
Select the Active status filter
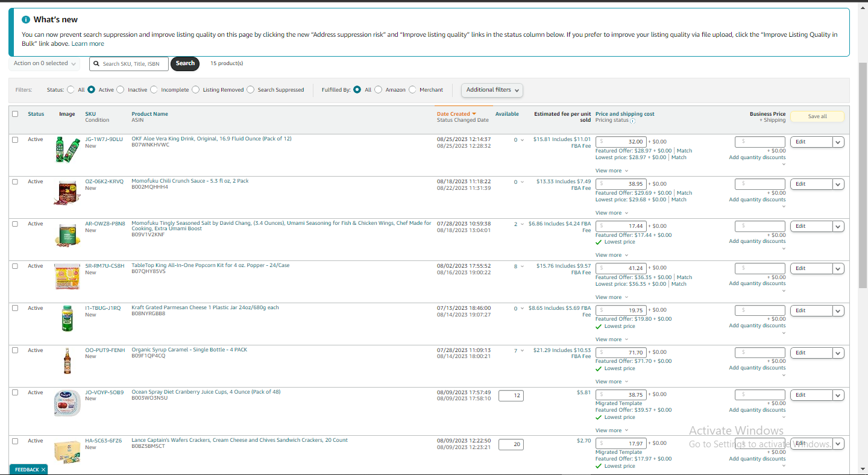click(x=92, y=90)
